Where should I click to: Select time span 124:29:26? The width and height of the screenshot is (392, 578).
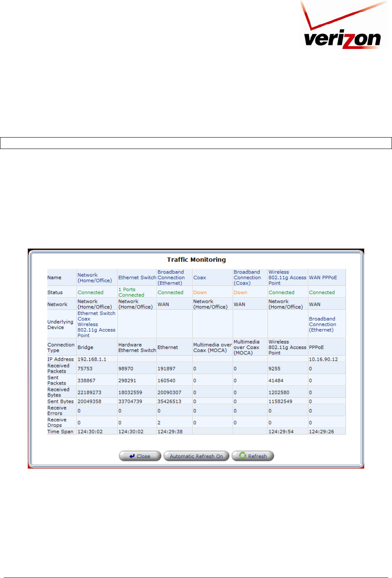(x=321, y=431)
